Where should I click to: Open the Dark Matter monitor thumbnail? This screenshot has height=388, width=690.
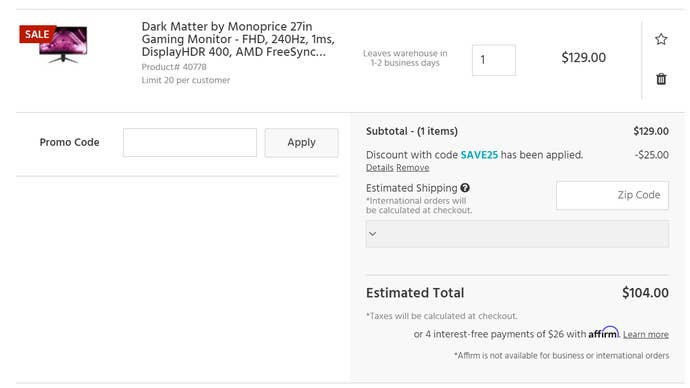tap(63, 45)
